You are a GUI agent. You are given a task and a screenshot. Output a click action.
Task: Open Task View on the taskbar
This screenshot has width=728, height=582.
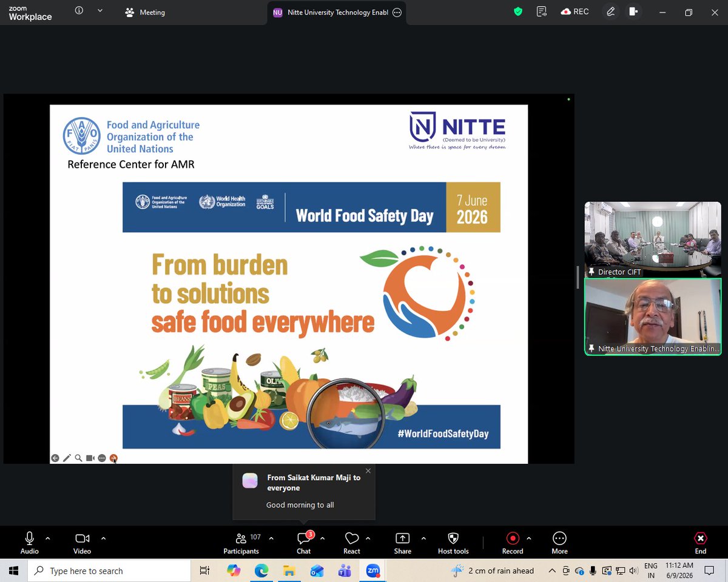coord(204,570)
